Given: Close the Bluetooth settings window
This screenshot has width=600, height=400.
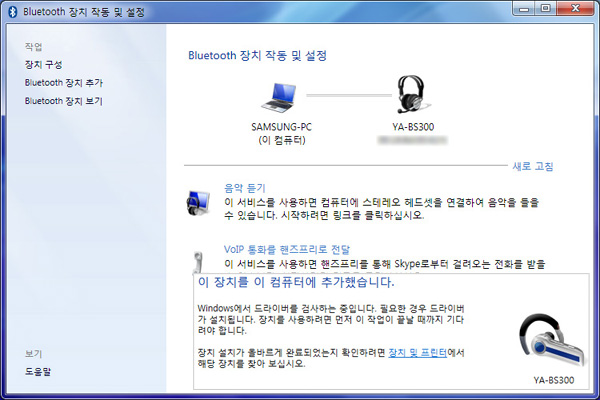Looking at the screenshot, I should click(575, 8).
